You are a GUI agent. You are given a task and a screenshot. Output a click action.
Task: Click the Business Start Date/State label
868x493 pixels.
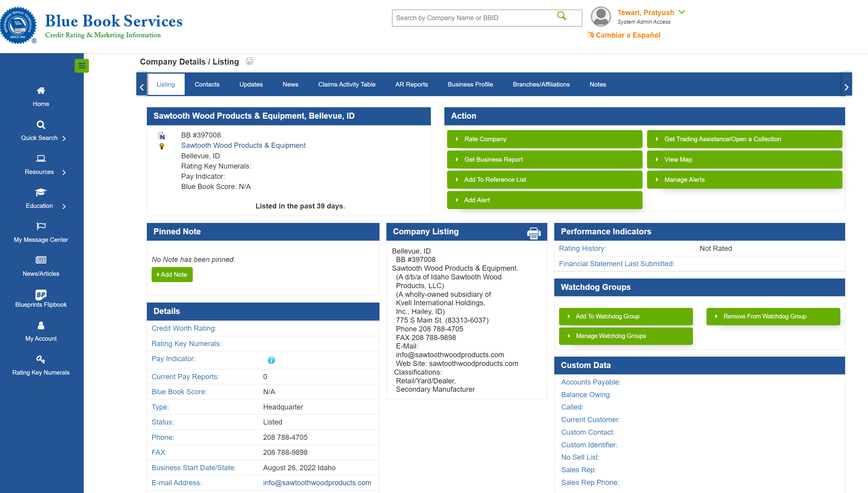coord(194,468)
